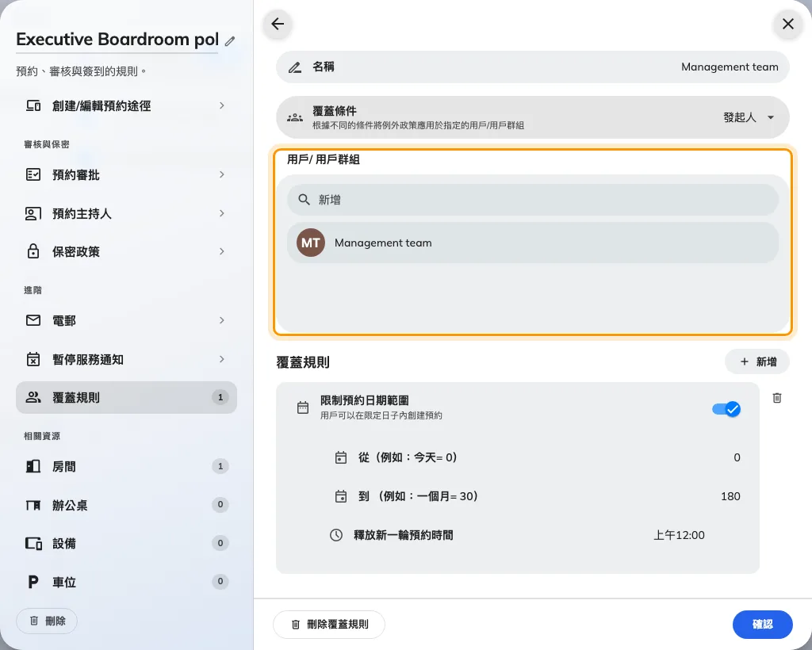Viewport: 812px width, 650px height.
Task: Click the trash icon in 刪除覆蓋規則 button
Action: click(x=296, y=625)
